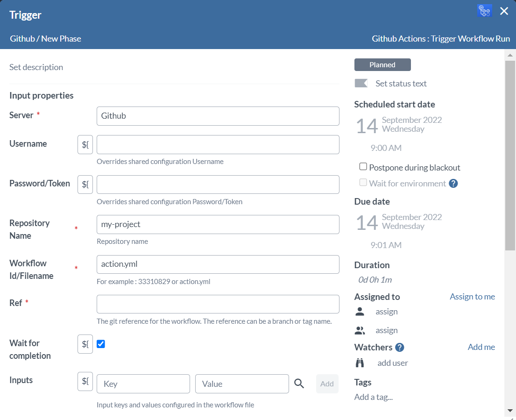Click the Watchers help question mark icon

pyautogui.click(x=399, y=347)
